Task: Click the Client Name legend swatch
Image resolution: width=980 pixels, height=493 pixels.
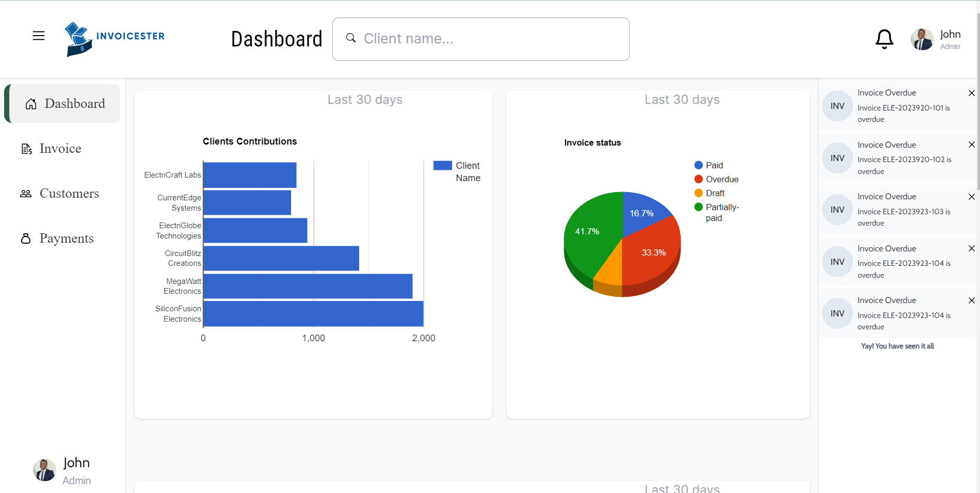Action: (442, 165)
